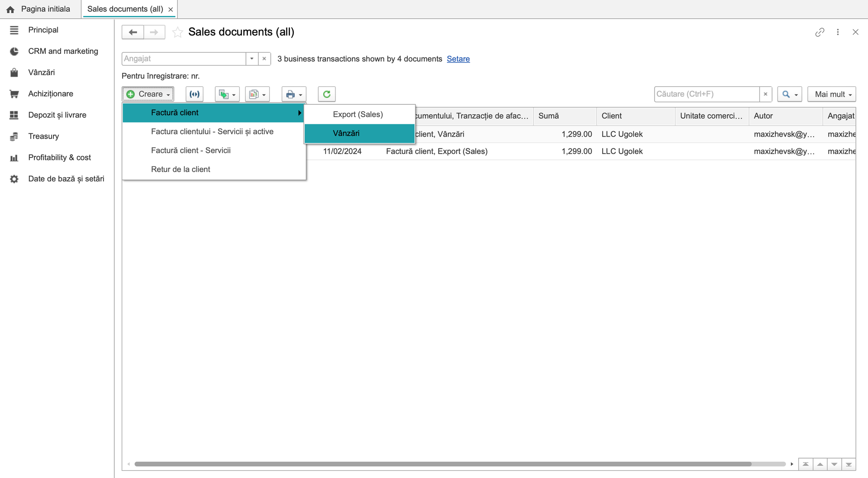Open the print dropdown button

tap(294, 94)
